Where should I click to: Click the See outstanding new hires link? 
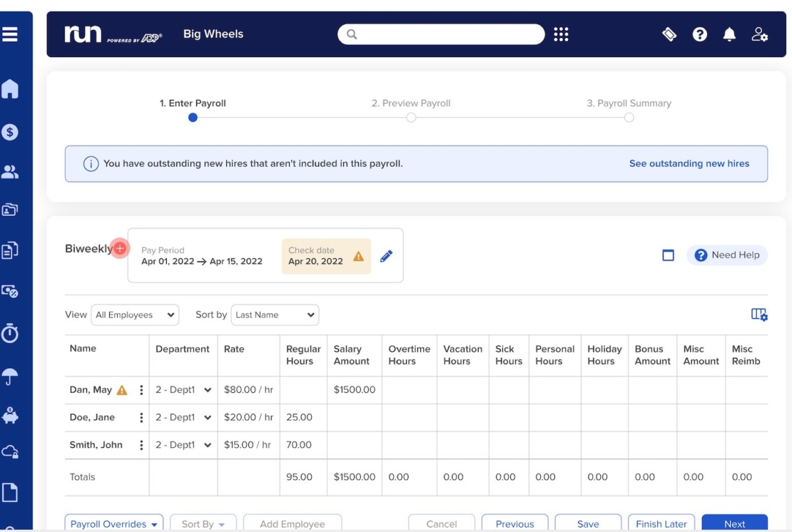[x=689, y=163]
